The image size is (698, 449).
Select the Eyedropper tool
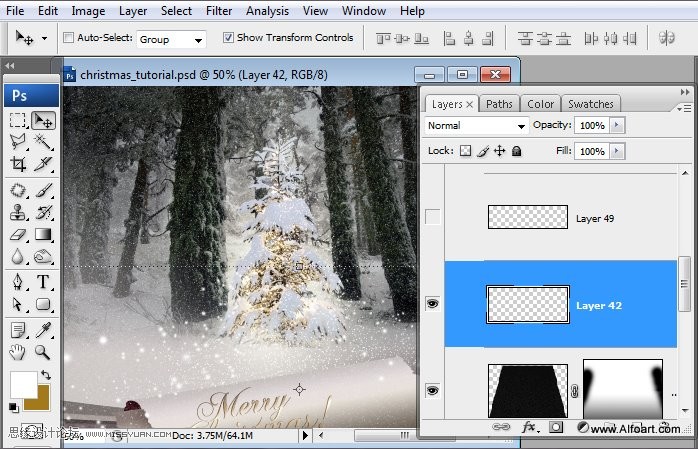tap(43, 331)
